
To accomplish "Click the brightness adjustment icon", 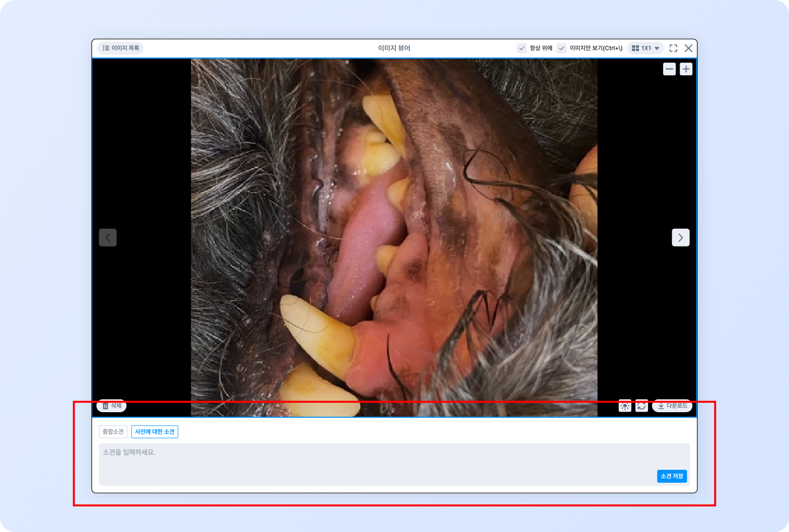I will tap(625, 406).
